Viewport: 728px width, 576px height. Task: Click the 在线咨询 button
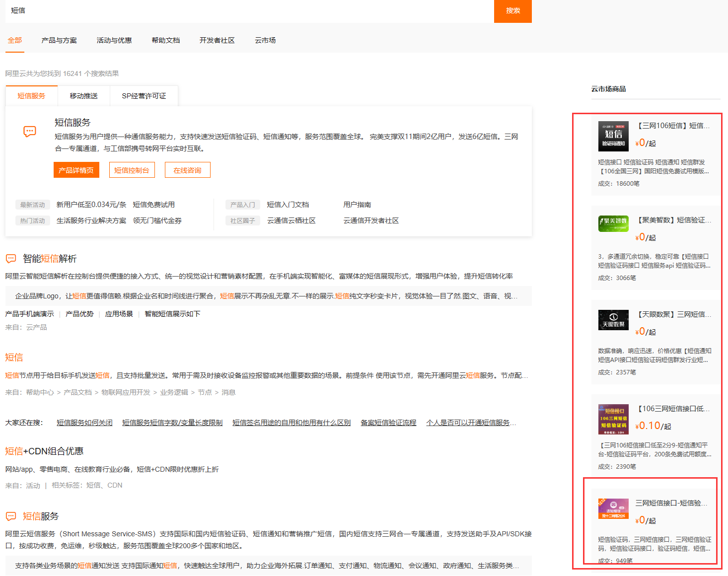[187, 170]
